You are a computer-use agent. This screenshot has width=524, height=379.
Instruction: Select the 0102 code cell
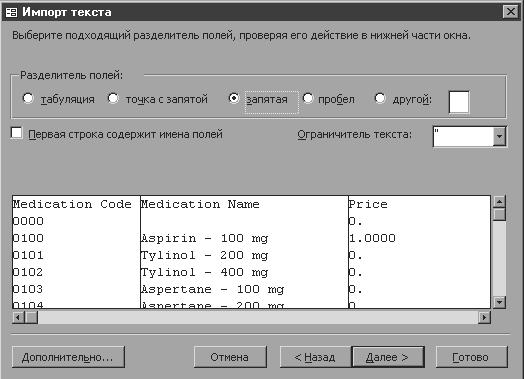coord(28,272)
